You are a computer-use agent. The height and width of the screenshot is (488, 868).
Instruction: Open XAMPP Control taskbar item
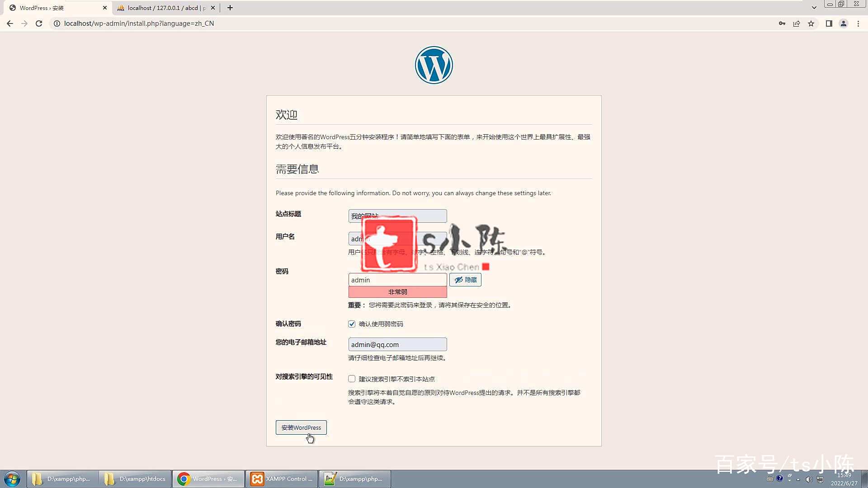tap(282, 479)
